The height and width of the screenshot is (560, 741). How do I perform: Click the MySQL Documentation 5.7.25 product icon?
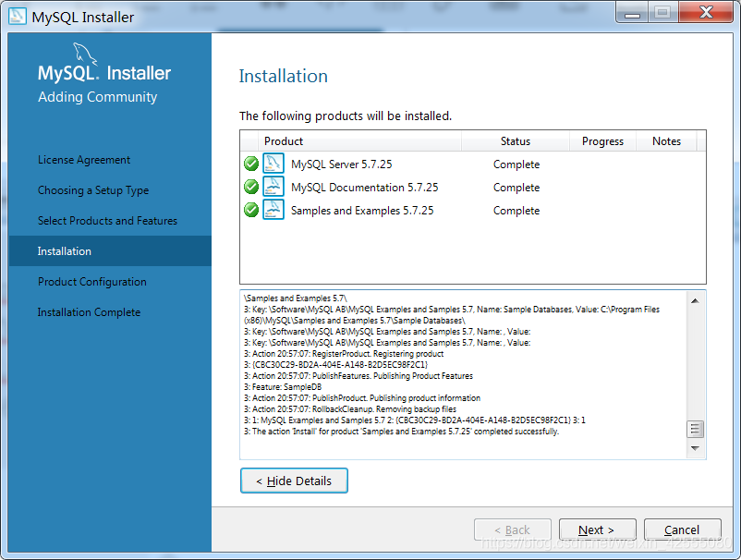(273, 187)
